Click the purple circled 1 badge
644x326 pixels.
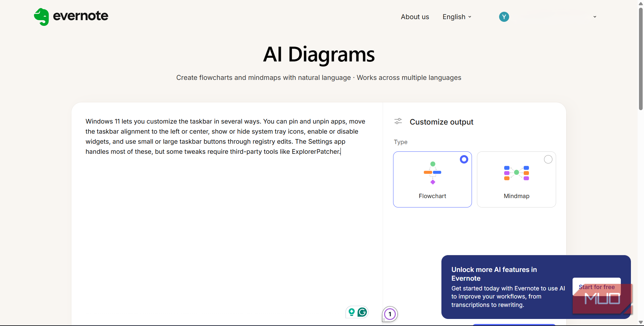coord(390,314)
